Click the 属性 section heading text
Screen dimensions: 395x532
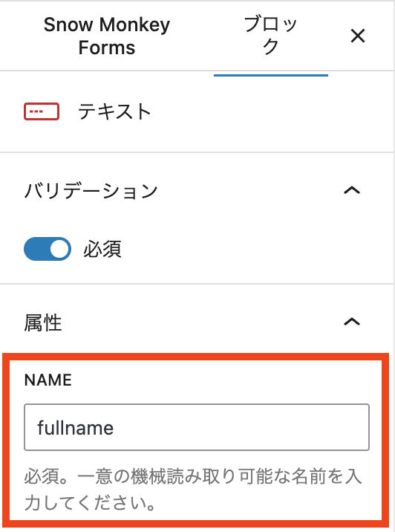43,322
